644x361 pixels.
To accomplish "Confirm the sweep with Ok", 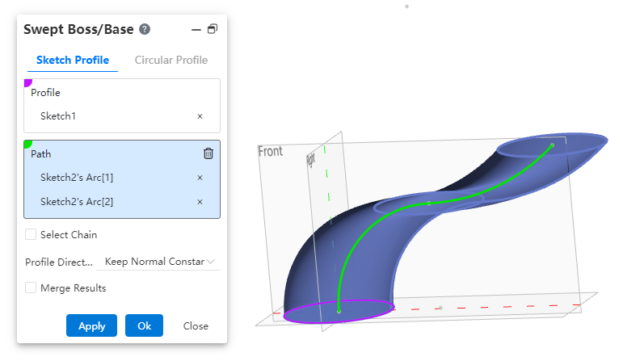I will click(144, 325).
